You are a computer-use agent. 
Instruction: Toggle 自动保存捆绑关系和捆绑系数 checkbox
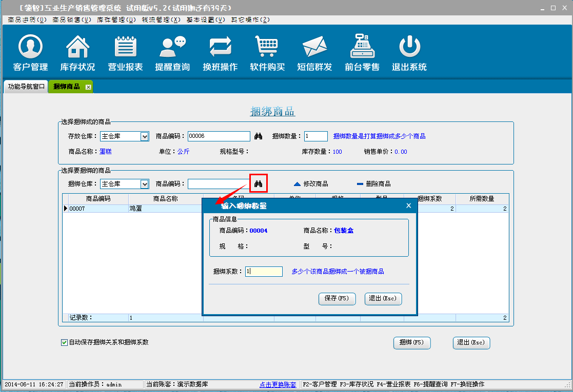[64, 342]
